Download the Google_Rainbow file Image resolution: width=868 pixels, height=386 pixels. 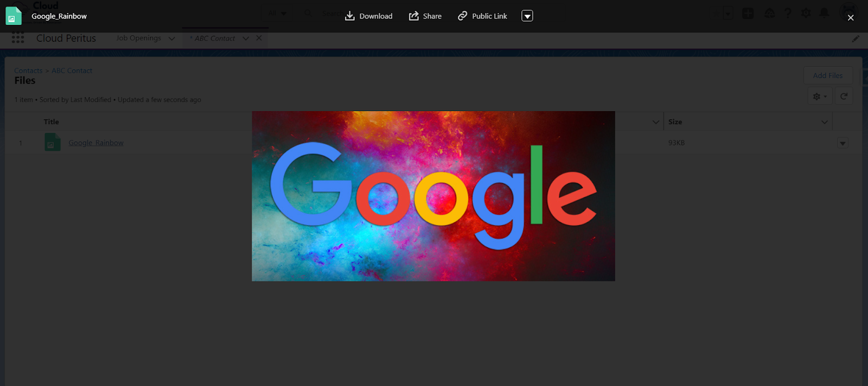point(368,16)
